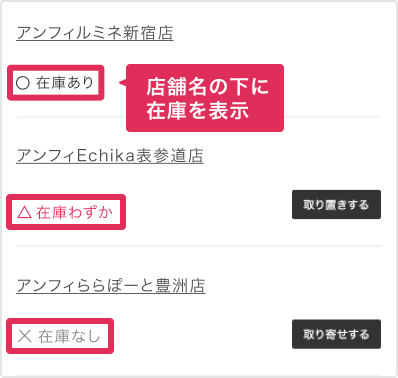398x378 pixels.
Task: Open the アンフィEchika表参道店 store link
Action: (x=110, y=156)
